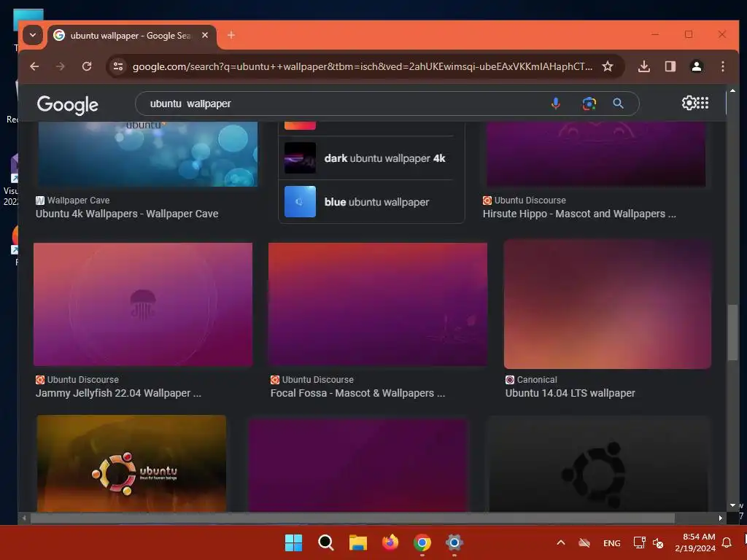Image resolution: width=747 pixels, height=560 pixels.
Task: Click the scroll-right arrow of horizontal scrollbar
Action: 720,518
